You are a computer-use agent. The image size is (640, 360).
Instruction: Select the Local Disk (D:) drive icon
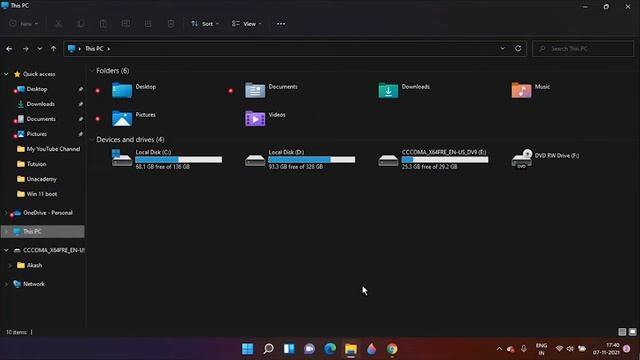click(x=255, y=160)
